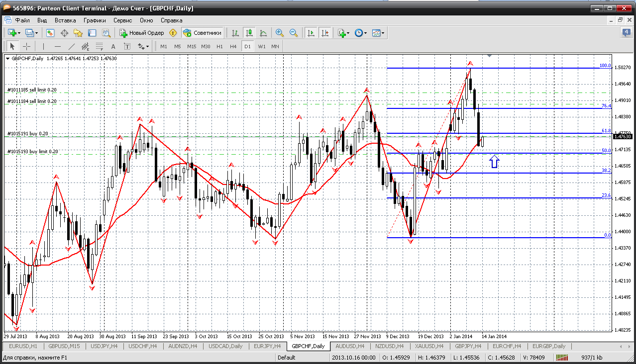Viewport: 636px width, 364px height.
Task: Open the Strategy Tester magnifier icon
Action: (106, 33)
